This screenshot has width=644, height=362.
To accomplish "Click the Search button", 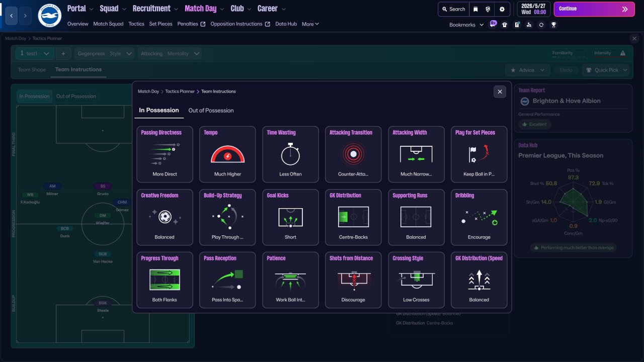I will click(x=453, y=9).
